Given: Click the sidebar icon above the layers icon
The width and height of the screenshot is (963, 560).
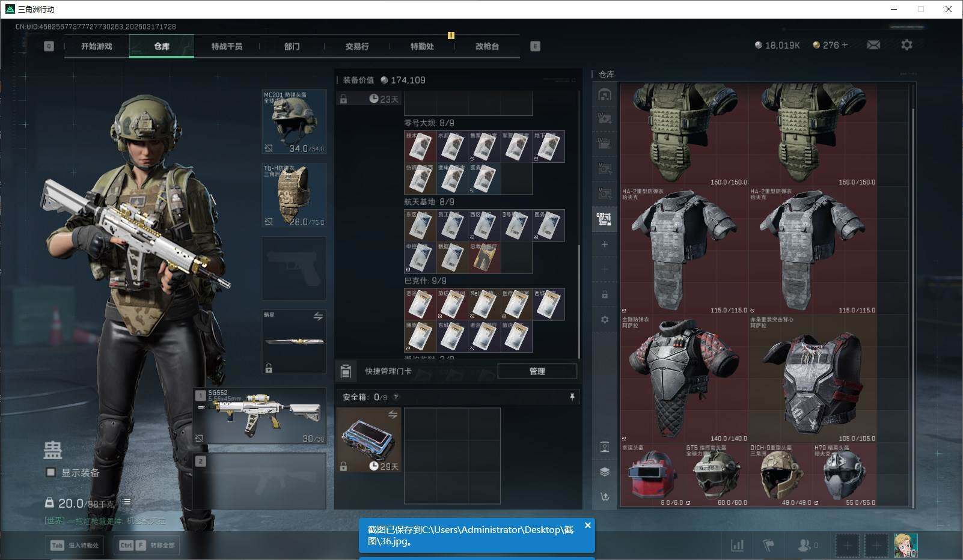Looking at the screenshot, I should pos(605,447).
